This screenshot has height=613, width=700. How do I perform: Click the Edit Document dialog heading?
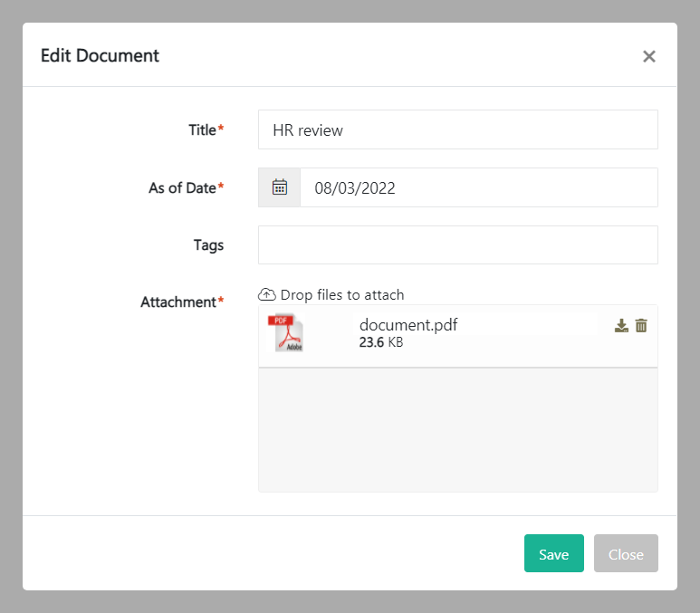click(100, 55)
